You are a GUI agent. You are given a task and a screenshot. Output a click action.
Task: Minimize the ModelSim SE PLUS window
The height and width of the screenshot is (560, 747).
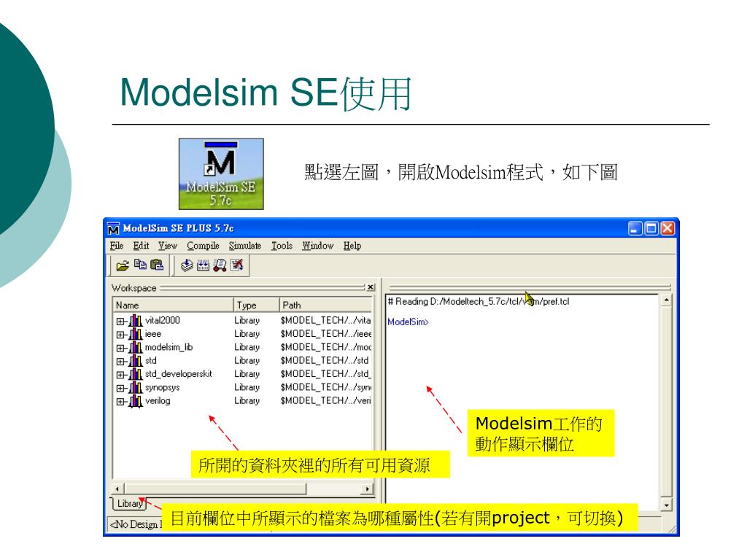click(x=635, y=228)
